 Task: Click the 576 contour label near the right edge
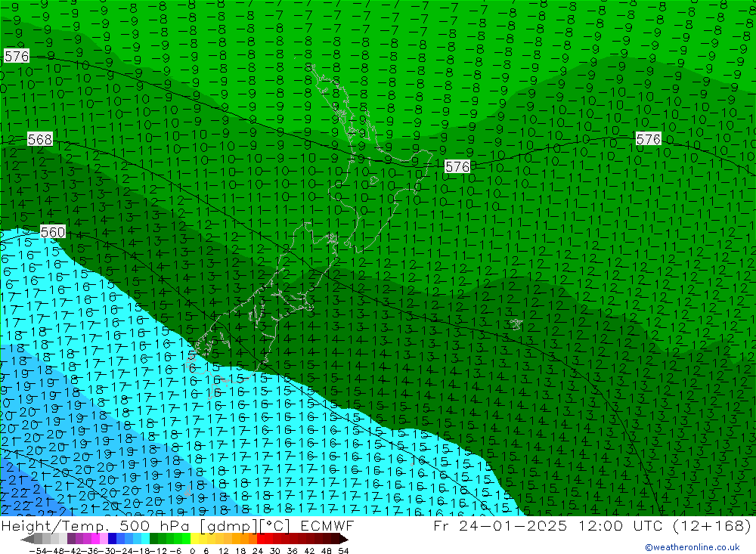tap(648, 139)
